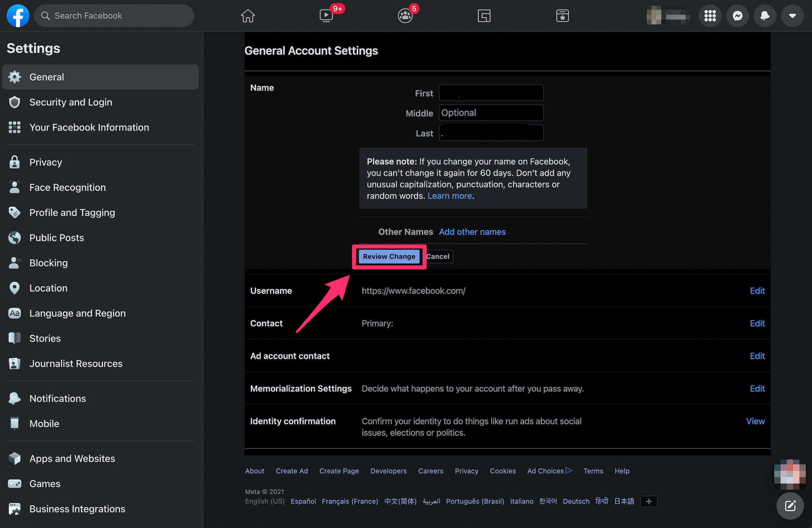Switch language to Español
Screen dimensions: 812x528
click(x=303, y=501)
